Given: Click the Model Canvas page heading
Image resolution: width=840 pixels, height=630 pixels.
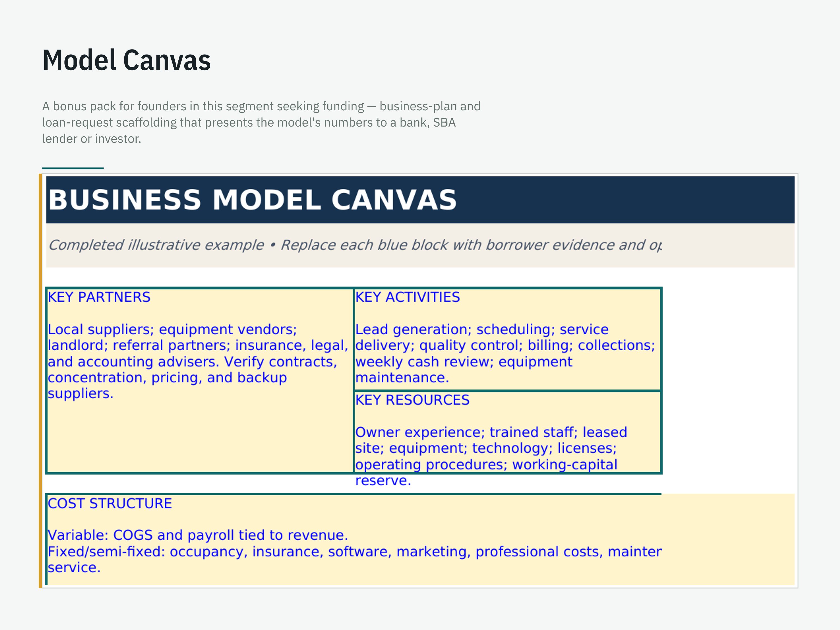Looking at the screenshot, I should 127,60.
